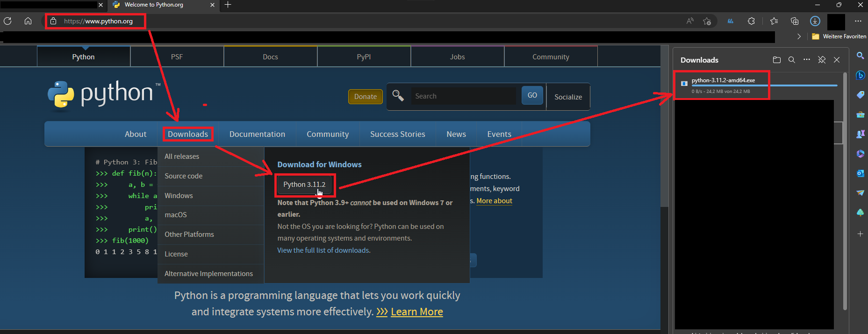
Task: Switch to the PyPI top tab
Action: (364, 57)
